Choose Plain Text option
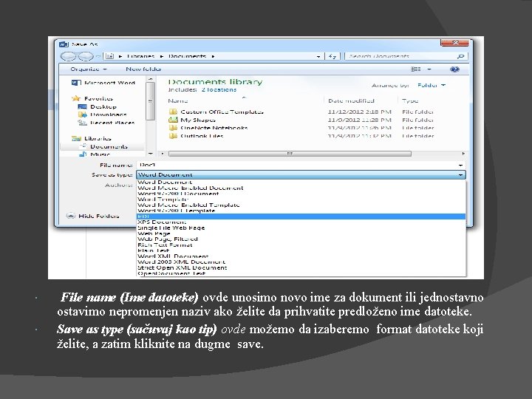Screen dimensions: 532x399 point(301,250)
